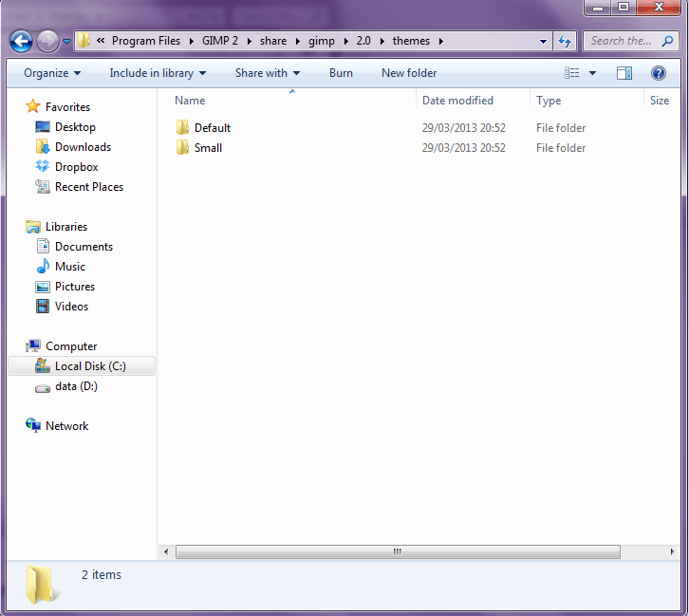Click the Refresh button beside address bar
This screenshot has height=616, width=689.
(565, 41)
